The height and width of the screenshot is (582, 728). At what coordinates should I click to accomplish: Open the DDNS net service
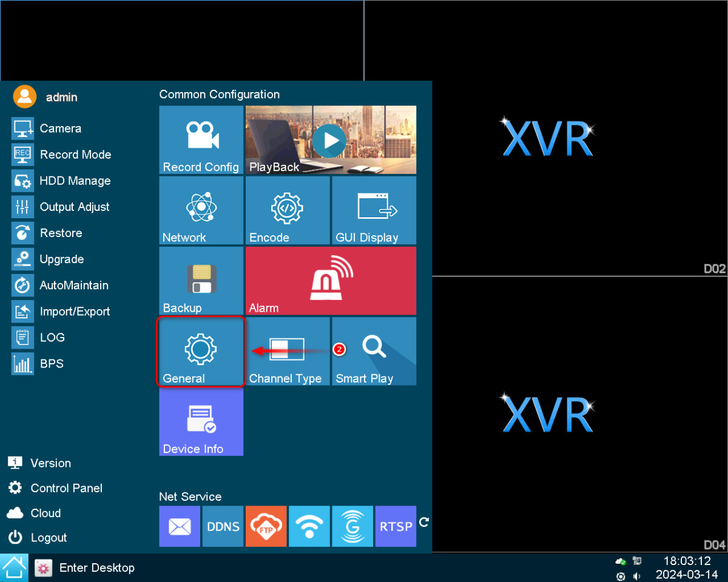(x=223, y=526)
